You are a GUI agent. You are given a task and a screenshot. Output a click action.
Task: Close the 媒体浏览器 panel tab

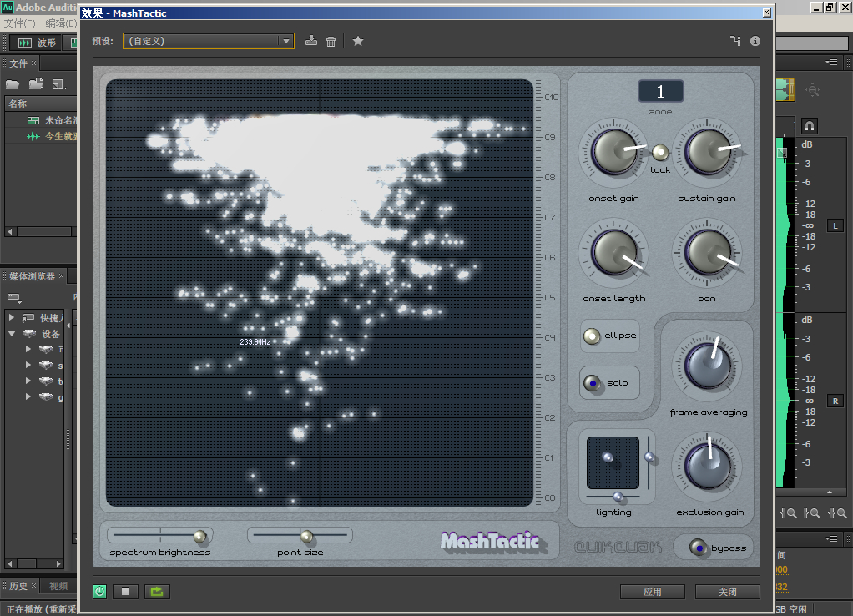pos(62,276)
